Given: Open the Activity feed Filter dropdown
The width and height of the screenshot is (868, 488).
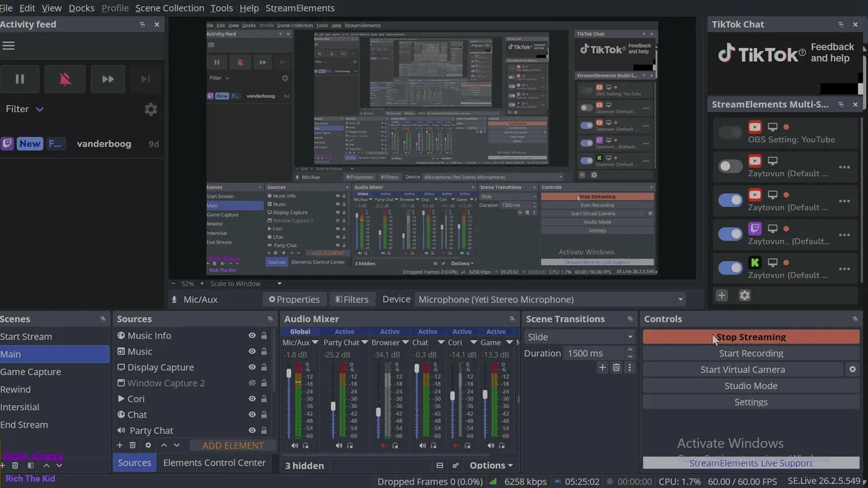Looking at the screenshot, I should coord(24,109).
